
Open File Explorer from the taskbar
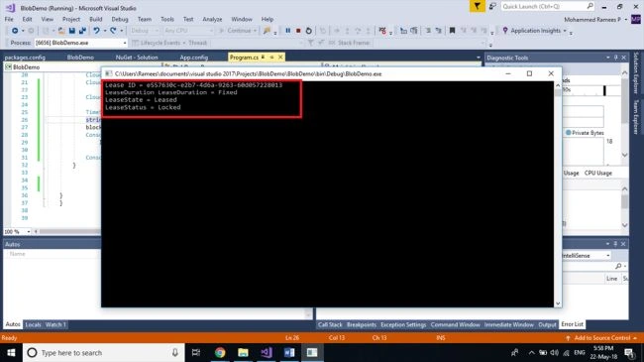coord(243,352)
